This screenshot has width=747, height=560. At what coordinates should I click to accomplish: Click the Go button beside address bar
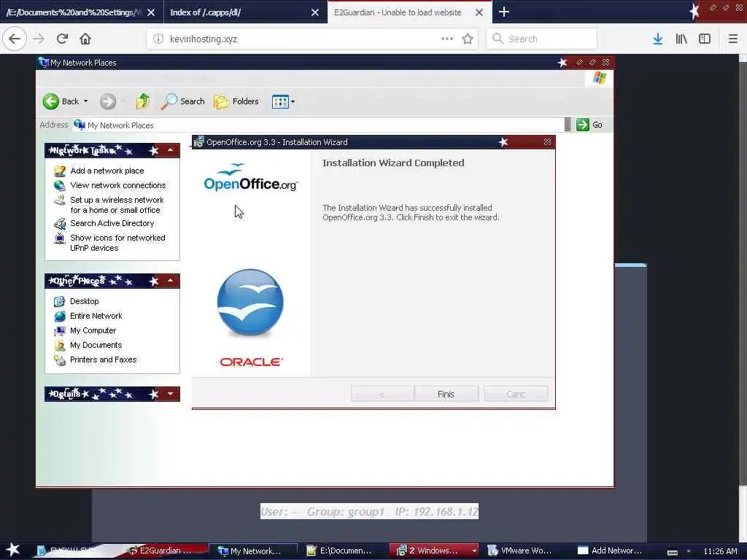589,125
